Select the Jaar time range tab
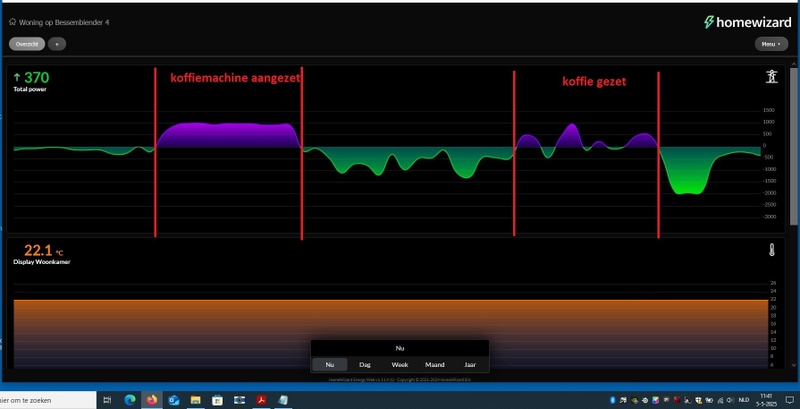This screenshot has height=409, width=800. point(470,365)
